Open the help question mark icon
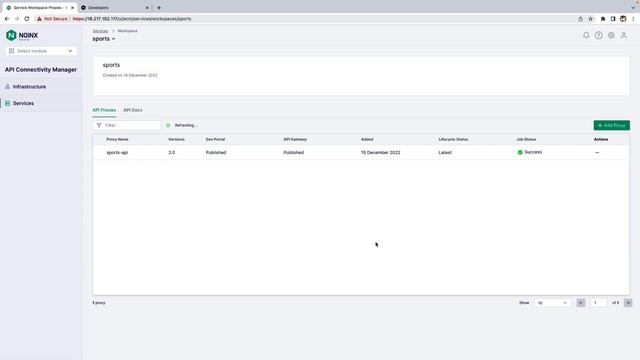640x360 pixels. click(598, 36)
